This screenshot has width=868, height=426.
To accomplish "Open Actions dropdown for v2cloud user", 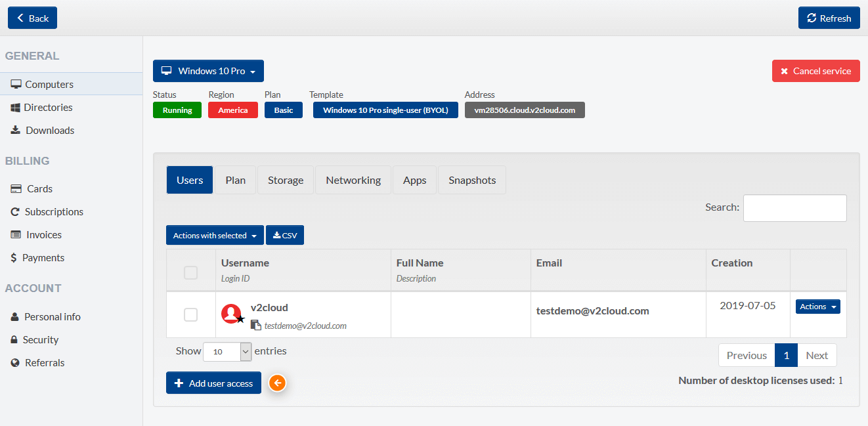I will (818, 307).
